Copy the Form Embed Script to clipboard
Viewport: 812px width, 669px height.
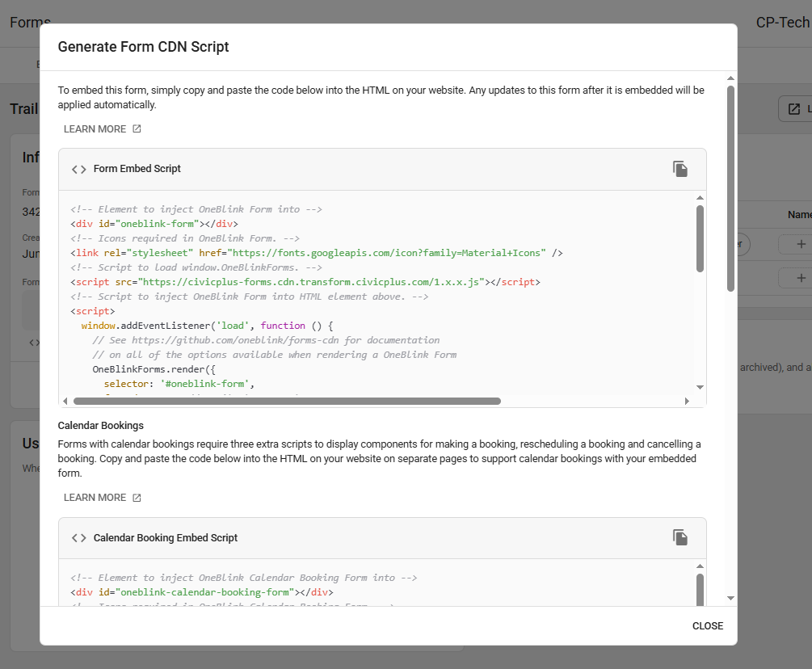coord(680,169)
